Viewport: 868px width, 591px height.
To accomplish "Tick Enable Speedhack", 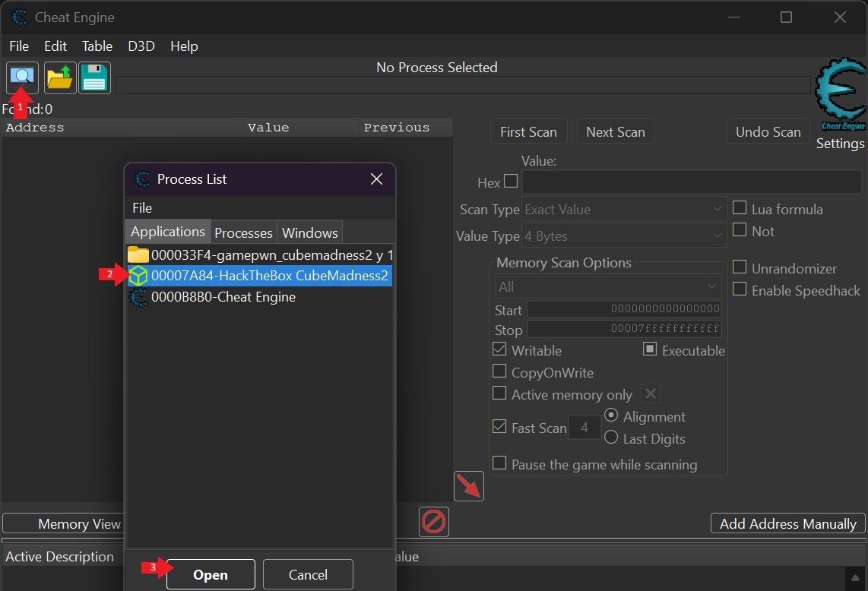I will point(740,289).
